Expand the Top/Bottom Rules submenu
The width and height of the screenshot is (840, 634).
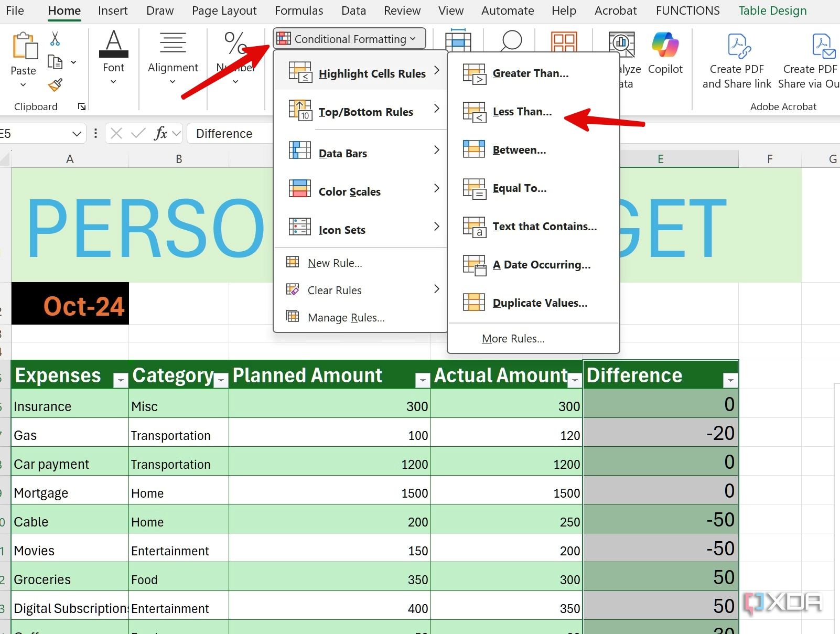tap(365, 111)
